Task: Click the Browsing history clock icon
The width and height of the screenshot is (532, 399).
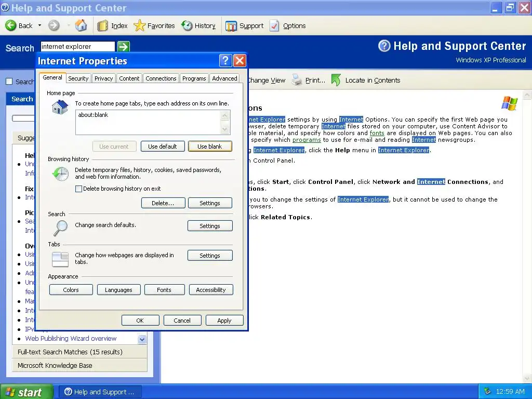Action: pos(60,174)
